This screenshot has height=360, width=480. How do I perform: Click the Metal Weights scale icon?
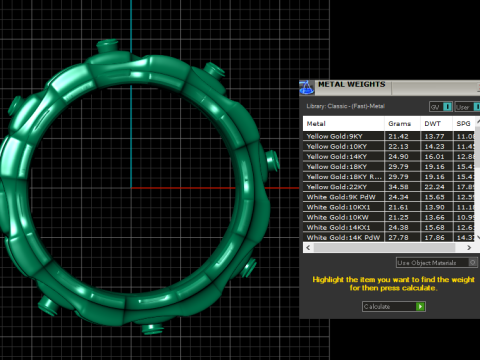(306, 88)
